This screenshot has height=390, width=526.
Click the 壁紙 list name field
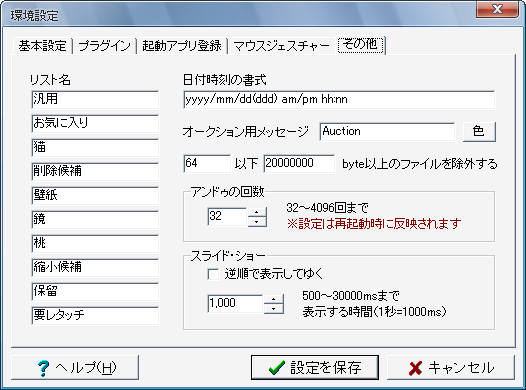(95, 196)
